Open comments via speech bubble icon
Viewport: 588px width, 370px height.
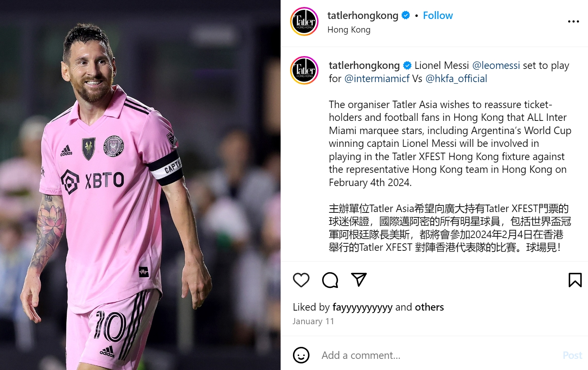[x=330, y=280]
